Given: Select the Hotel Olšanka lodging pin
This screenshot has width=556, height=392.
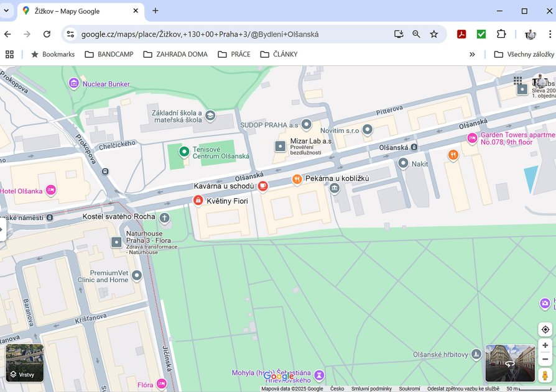Looking at the screenshot, I should point(51,190).
